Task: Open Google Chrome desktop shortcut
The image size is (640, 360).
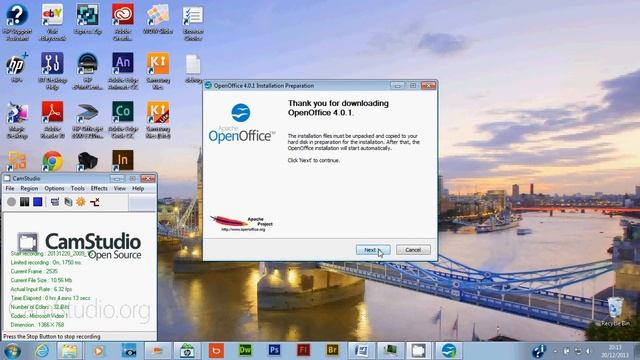Action: click(52, 161)
